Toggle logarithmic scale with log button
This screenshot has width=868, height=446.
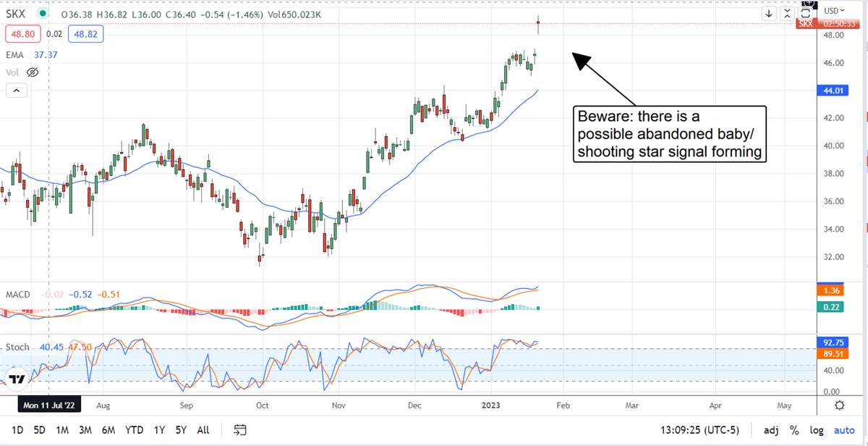tap(817, 429)
